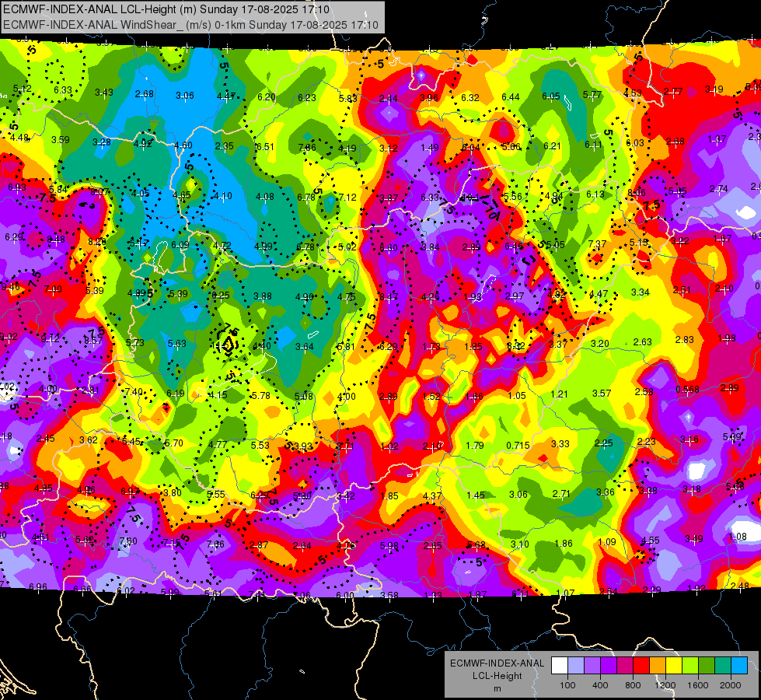The height and width of the screenshot is (700, 761).
Task: Select the orange legend color swatch
Action: click(658, 666)
